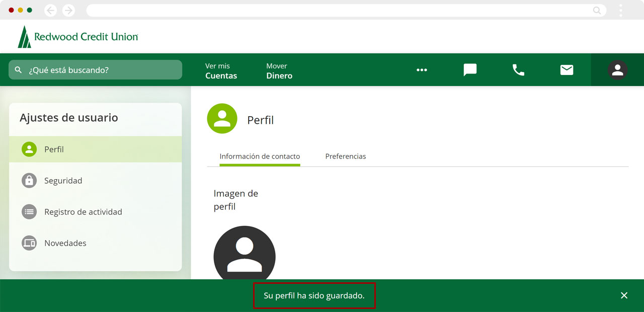Select Seguridad in the settings sidebar

click(63, 181)
